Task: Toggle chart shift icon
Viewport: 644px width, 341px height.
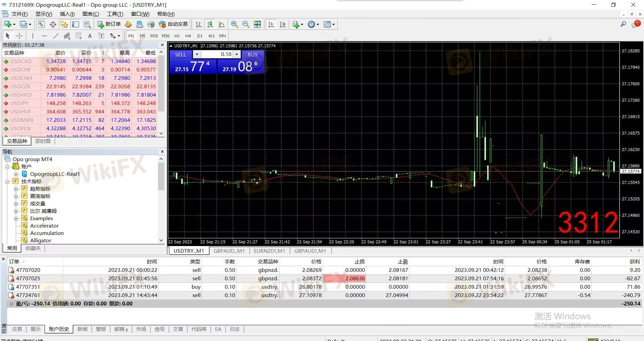Action: coord(283,24)
